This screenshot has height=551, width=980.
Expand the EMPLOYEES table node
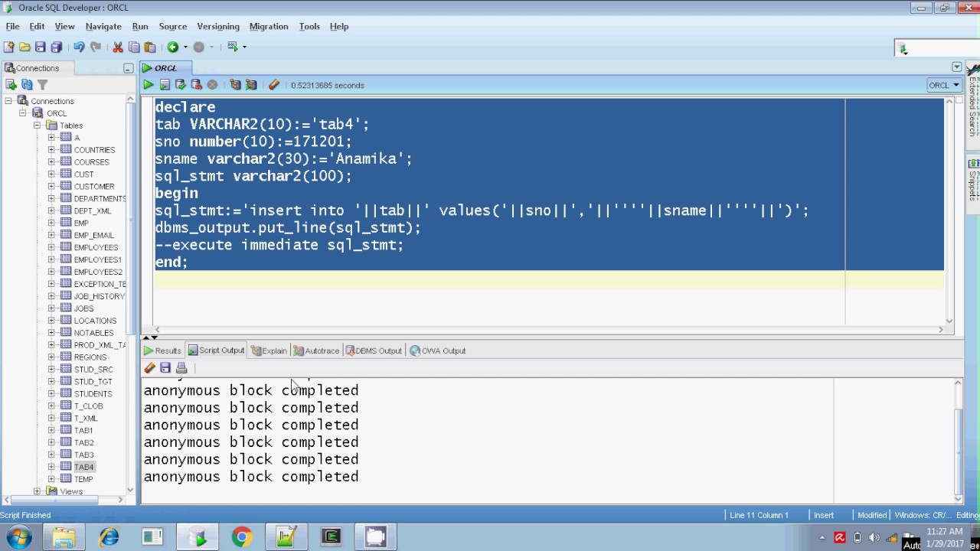coord(51,247)
